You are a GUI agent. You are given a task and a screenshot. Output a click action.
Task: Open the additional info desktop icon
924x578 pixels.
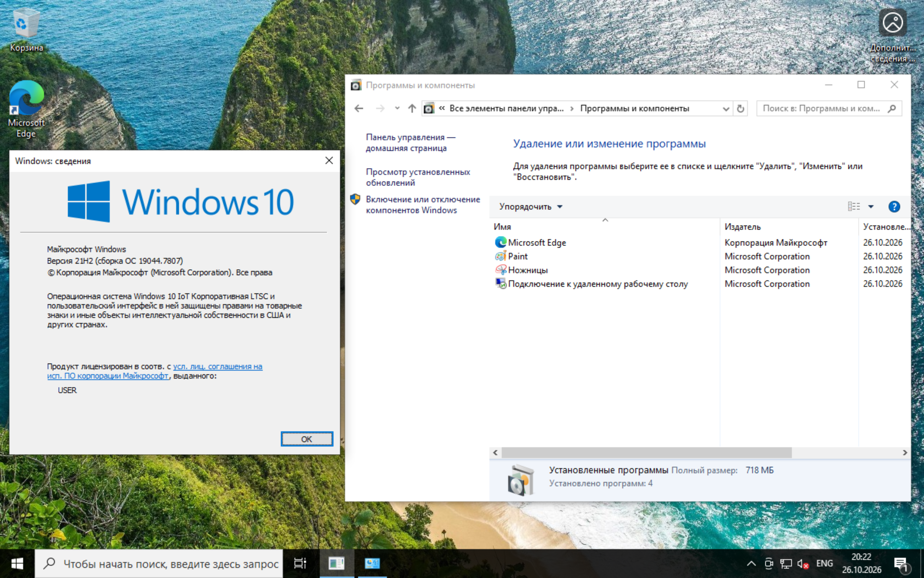[893, 35]
